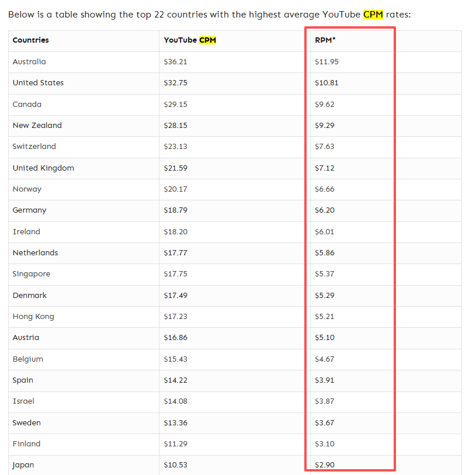The image size is (476, 475).
Task: Select United Kingdom's CPM value $21.59
Action: [x=175, y=168]
